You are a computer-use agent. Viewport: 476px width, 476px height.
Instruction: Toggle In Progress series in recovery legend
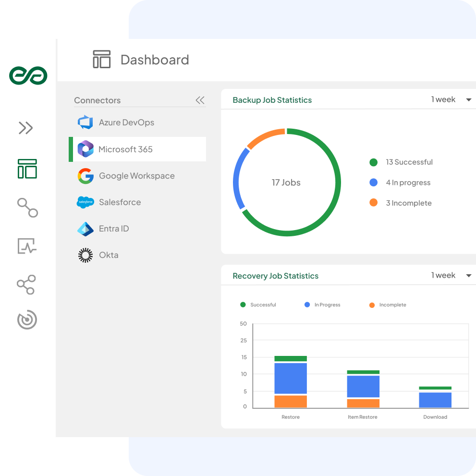click(323, 305)
